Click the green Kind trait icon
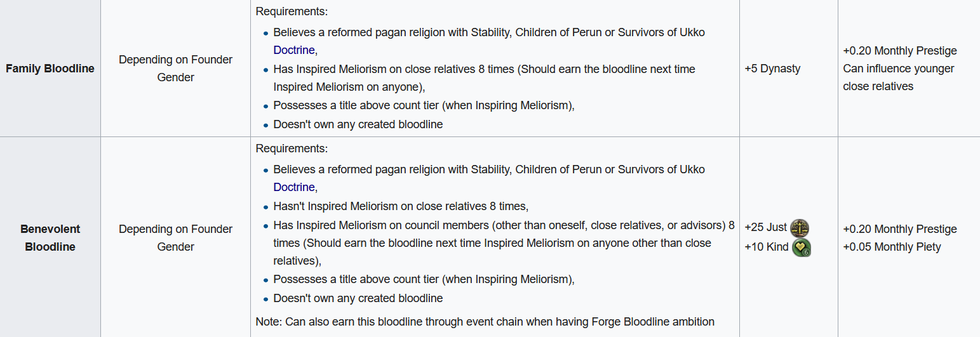Image resolution: width=980 pixels, height=337 pixels. [x=801, y=247]
